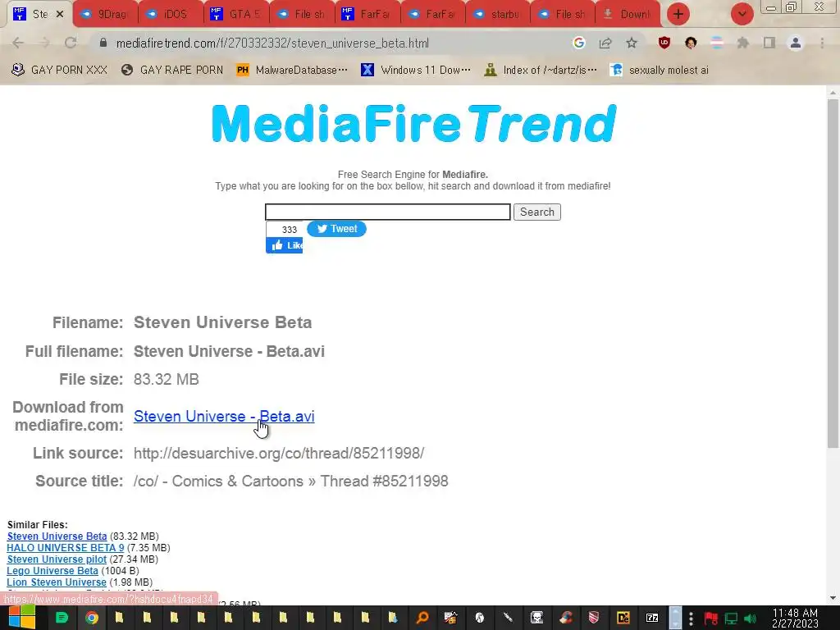
Task: View site info via the padlock icon
Action: click(103, 43)
